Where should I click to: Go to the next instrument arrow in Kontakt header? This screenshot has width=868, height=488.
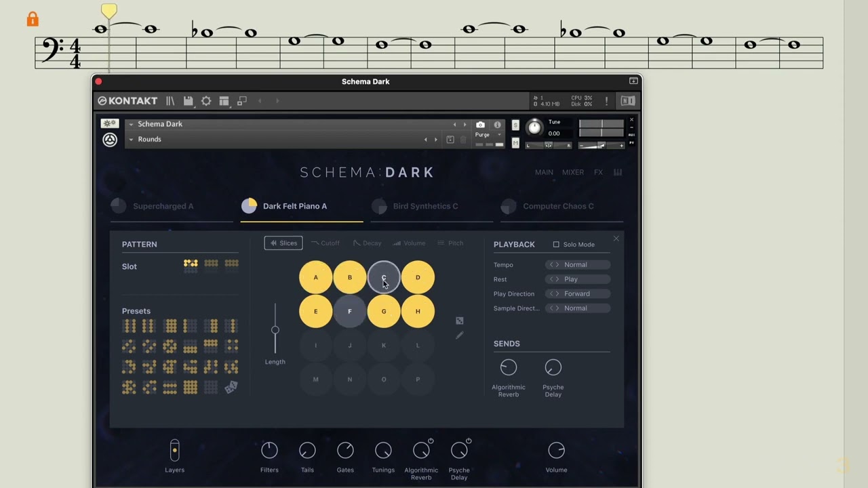click(x=277, y=101)
